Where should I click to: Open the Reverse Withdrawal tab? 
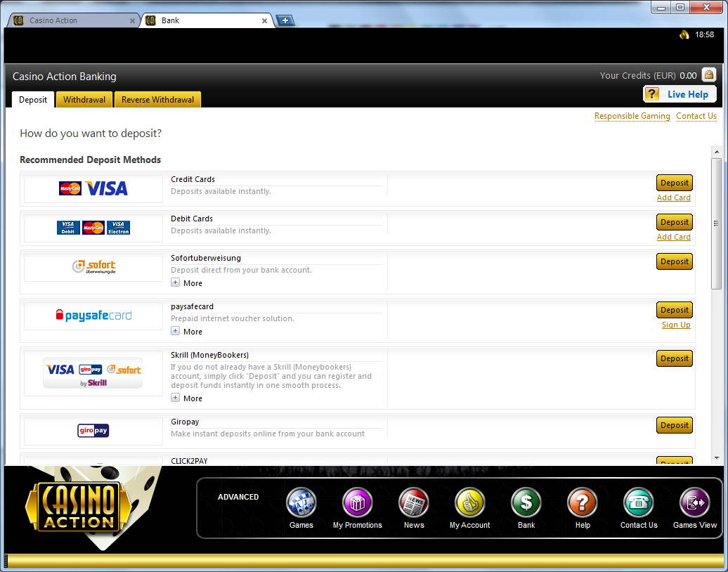(157, 99)
